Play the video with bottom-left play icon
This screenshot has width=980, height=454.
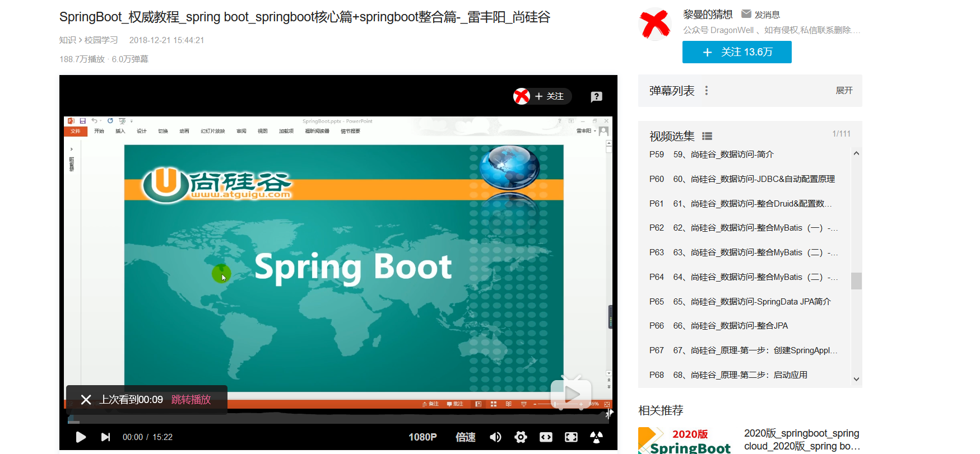coord(81,437)
